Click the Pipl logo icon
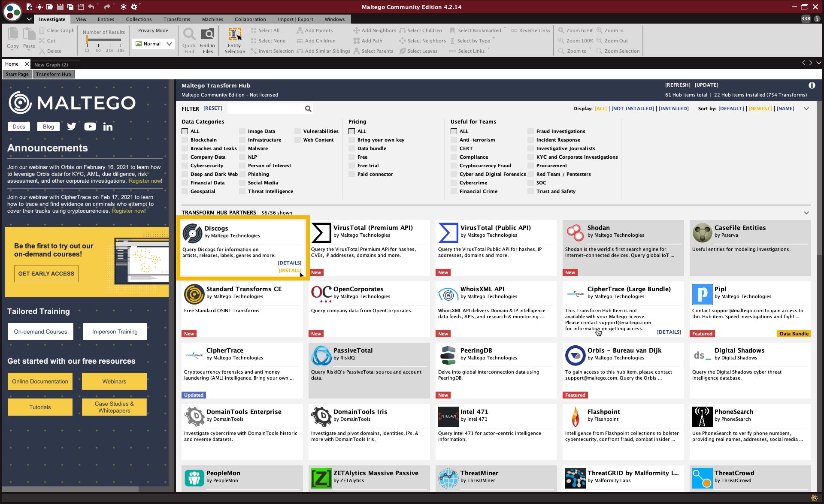This screenshot has height=504, width=824. point(702,294)
